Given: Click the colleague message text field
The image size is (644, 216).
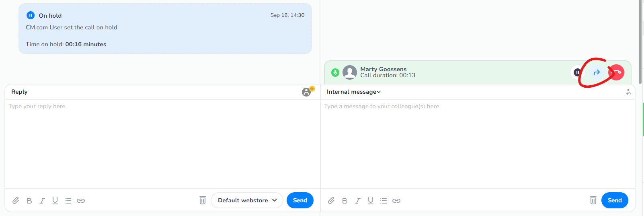Looking at the screenshot, I should click(x=478, y=144).
